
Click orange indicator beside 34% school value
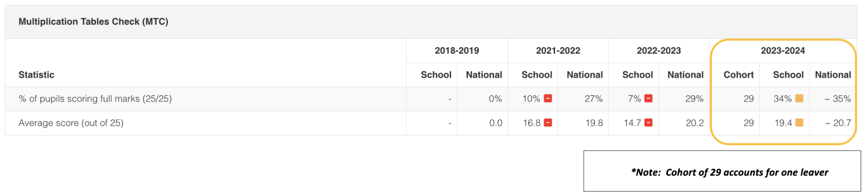799,98
